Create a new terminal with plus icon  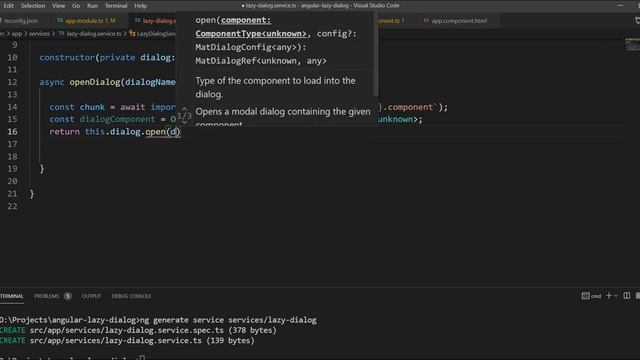click(609, 296)
